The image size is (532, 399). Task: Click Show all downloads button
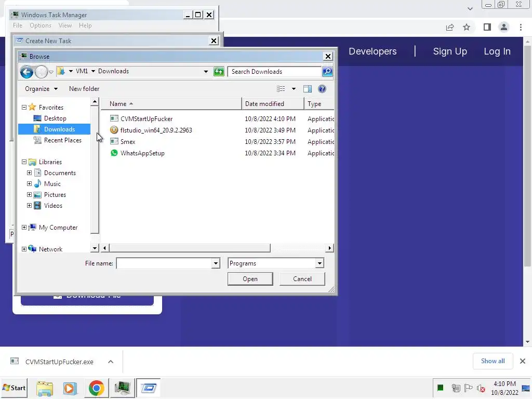pyautogui.click(x=493, y=361)
